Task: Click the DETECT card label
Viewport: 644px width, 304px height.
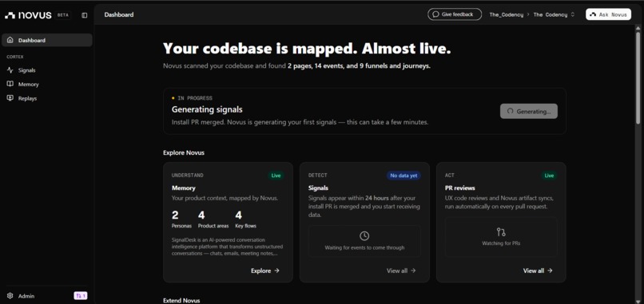Action: click(318, 176)
